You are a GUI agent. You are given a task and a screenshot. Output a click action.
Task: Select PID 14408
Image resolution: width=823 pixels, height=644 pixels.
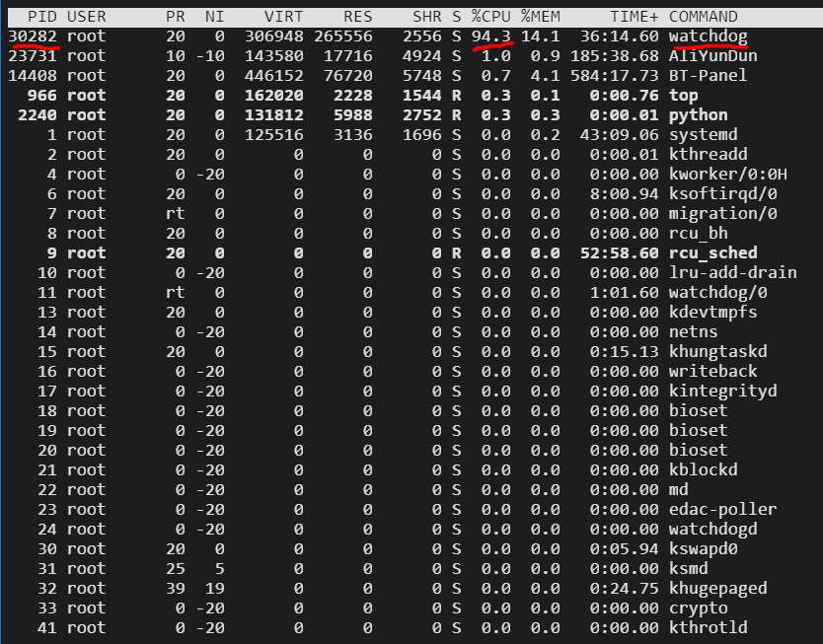coord(33,76)
